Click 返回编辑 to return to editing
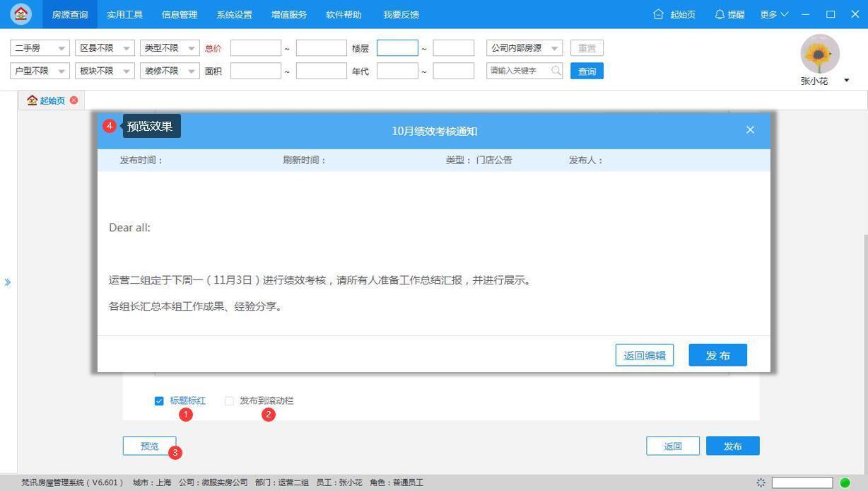 click(644, 355)
